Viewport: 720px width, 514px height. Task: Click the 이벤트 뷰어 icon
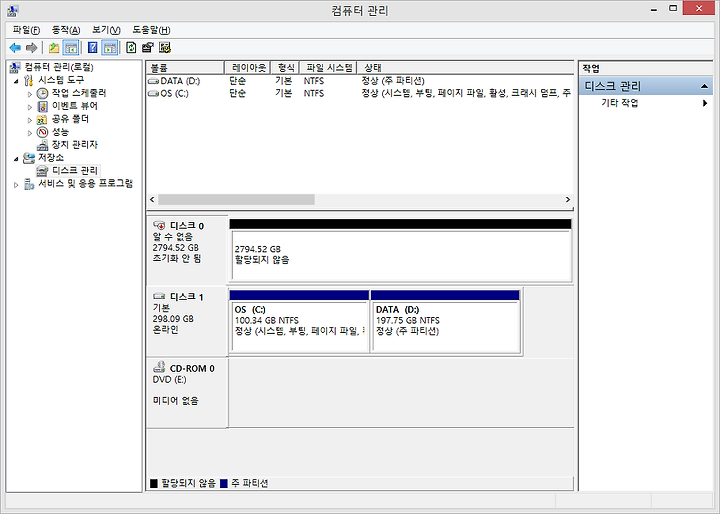[42, 107]
